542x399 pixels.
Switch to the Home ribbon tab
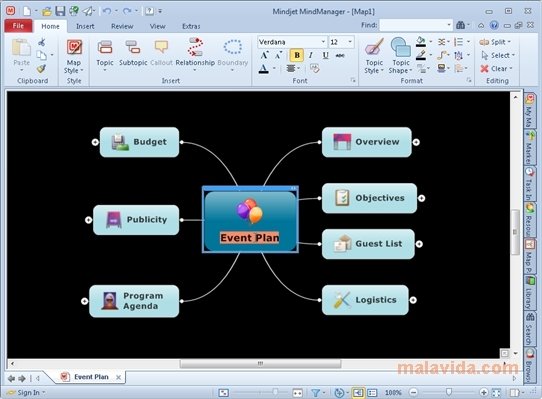click(50, 26)
